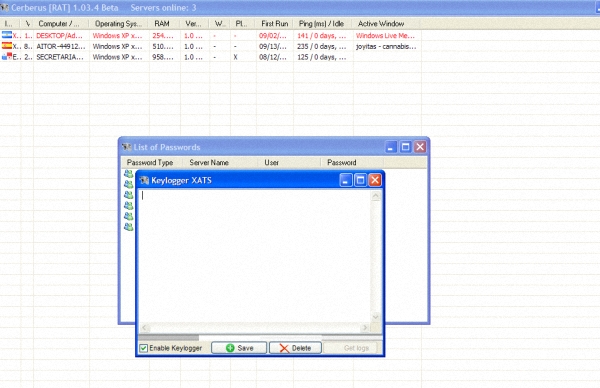
Task: Click the 'Windows Live Me...' active window cell
Action: point(385,36)
